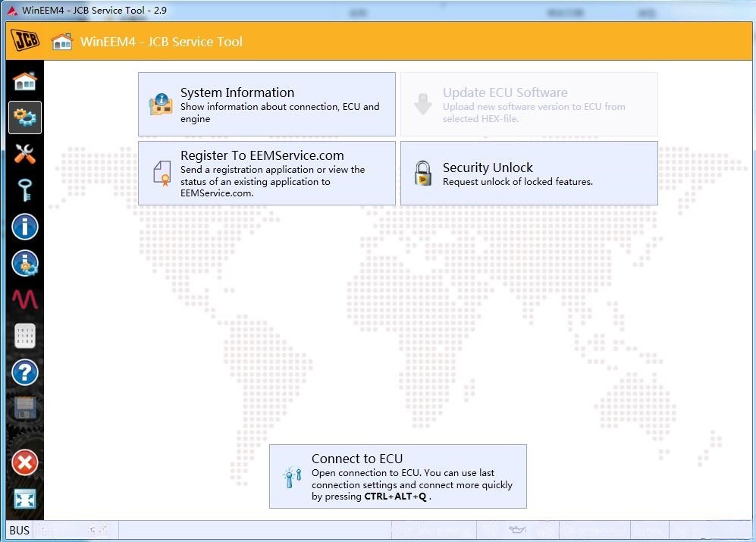The width and height of the screenshot is (756, 542).
Task: Click the home icon beside WinEEM4 title
Action: [x=62, y=42]
